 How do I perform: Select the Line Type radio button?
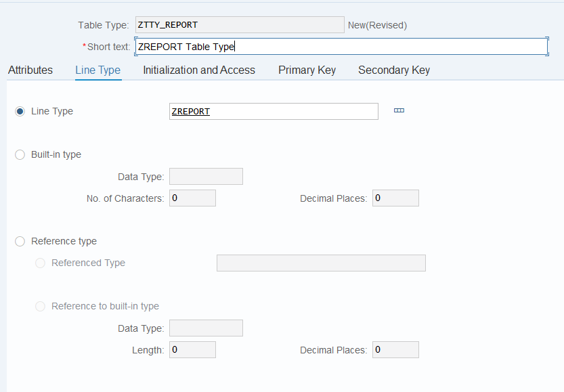pyautogui.click(x=20, y=110)
